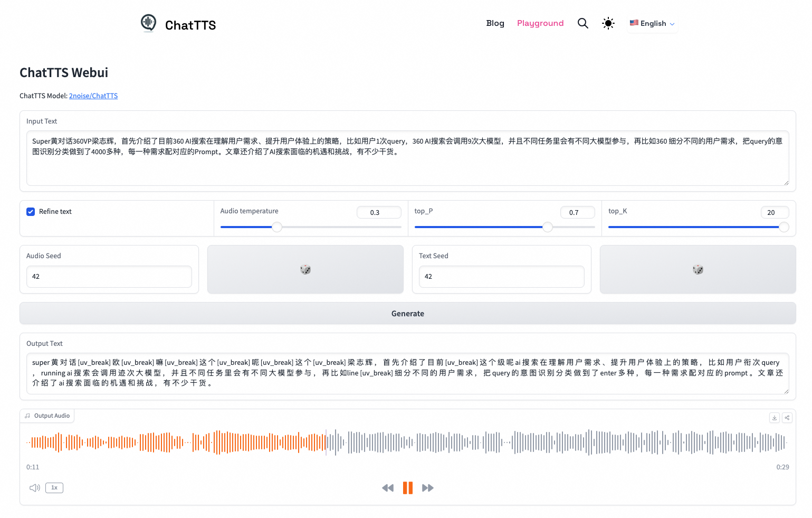The height and width of the screenshot is (518, 812).
Task: Adjust the top_K slider handle
Action: point(784,227)
